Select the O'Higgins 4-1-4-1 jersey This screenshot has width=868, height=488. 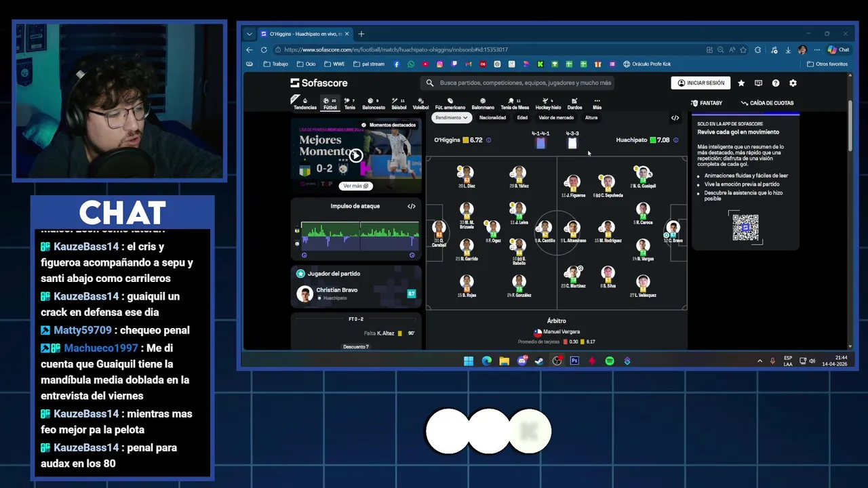(x=540, y=143)
